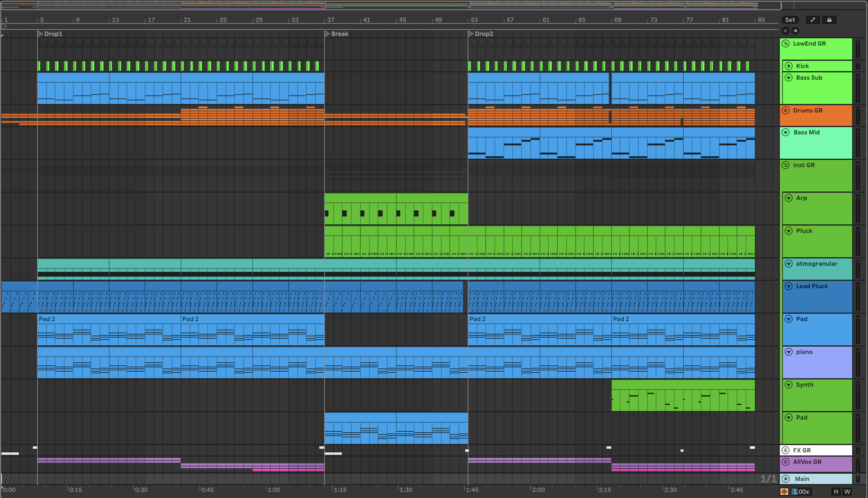Fold the LowEnd GR group track
Screen dimensions: 868x498
pyautogui.click(x=786, y=43)
